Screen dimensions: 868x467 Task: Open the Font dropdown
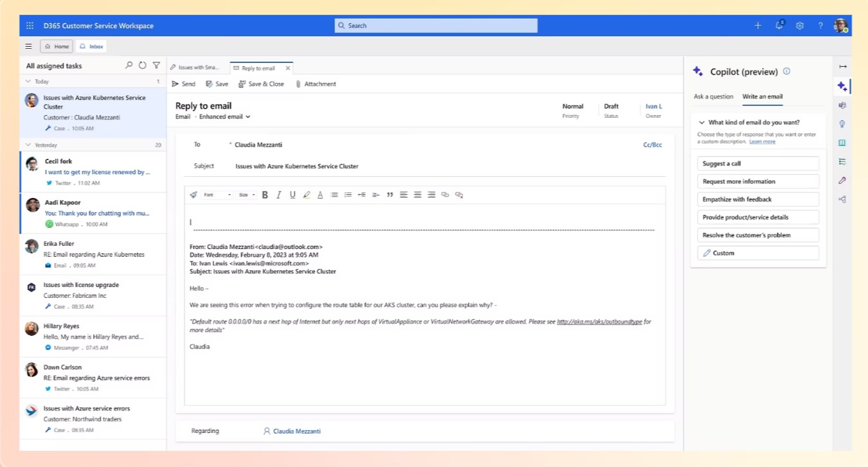(217, 195)
